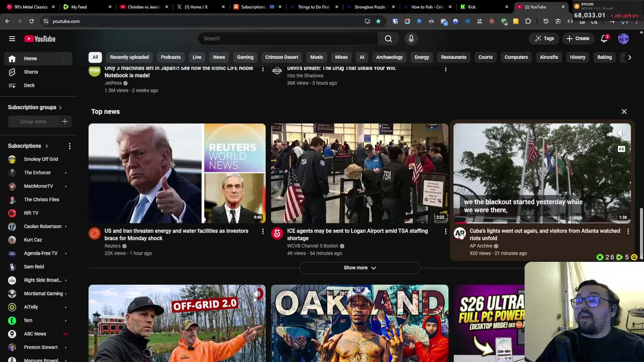
Task: Toggle captions on the Cuba video preview
Action: [621, 149]
